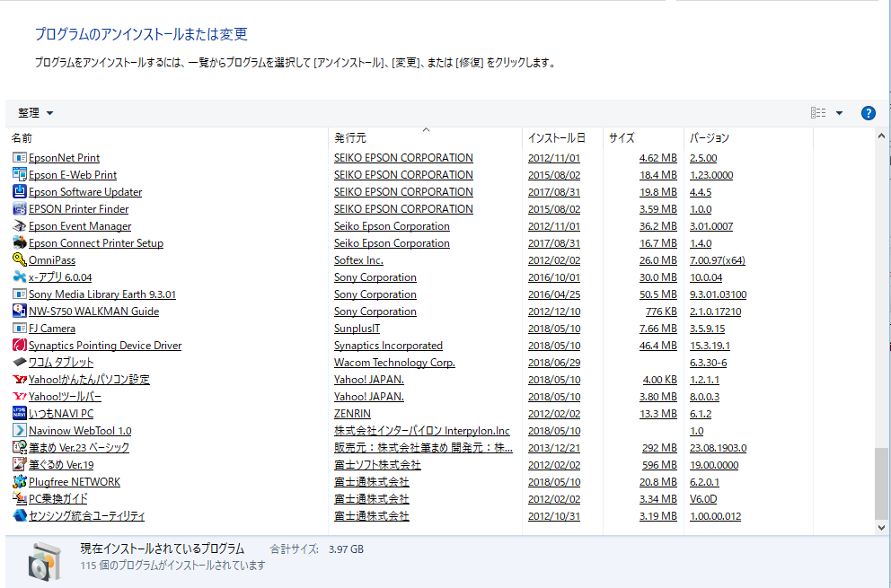This screenshot has width=891, height=588.
Task: Click the 発行元 column header
Action: point(350,138)
